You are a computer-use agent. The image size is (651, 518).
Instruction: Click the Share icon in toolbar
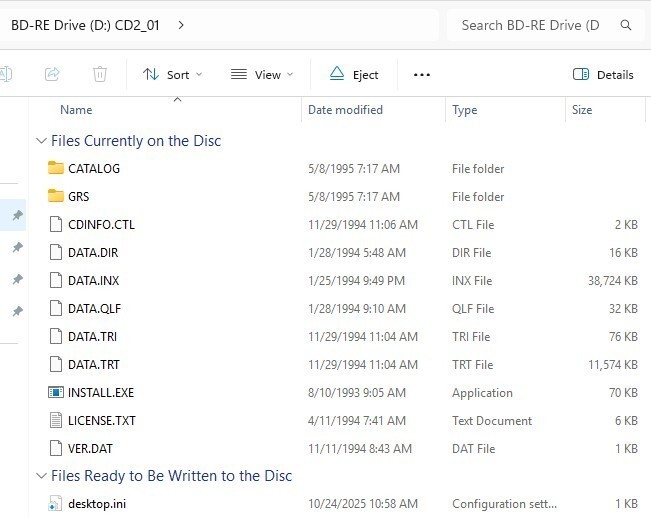[x=53, y=74]
